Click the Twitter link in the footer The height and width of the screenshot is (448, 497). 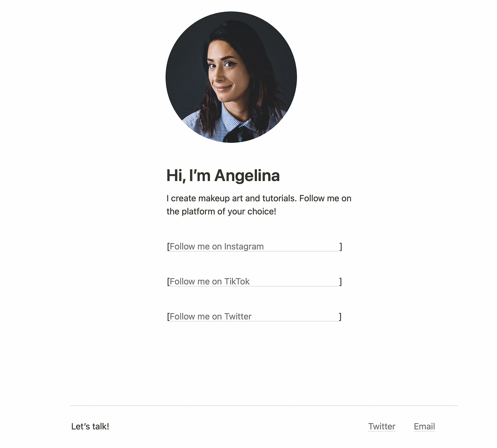pyautogui.click(x=382, y=426)
